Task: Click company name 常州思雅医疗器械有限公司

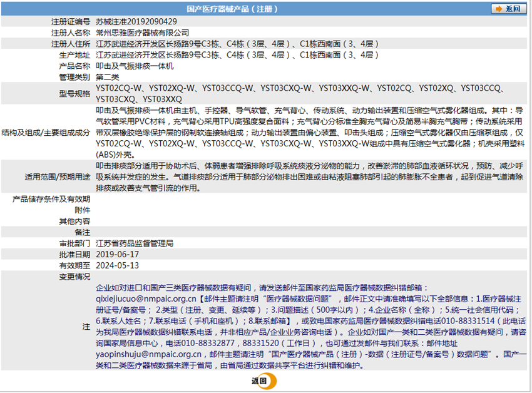Action: pos(142,33)
